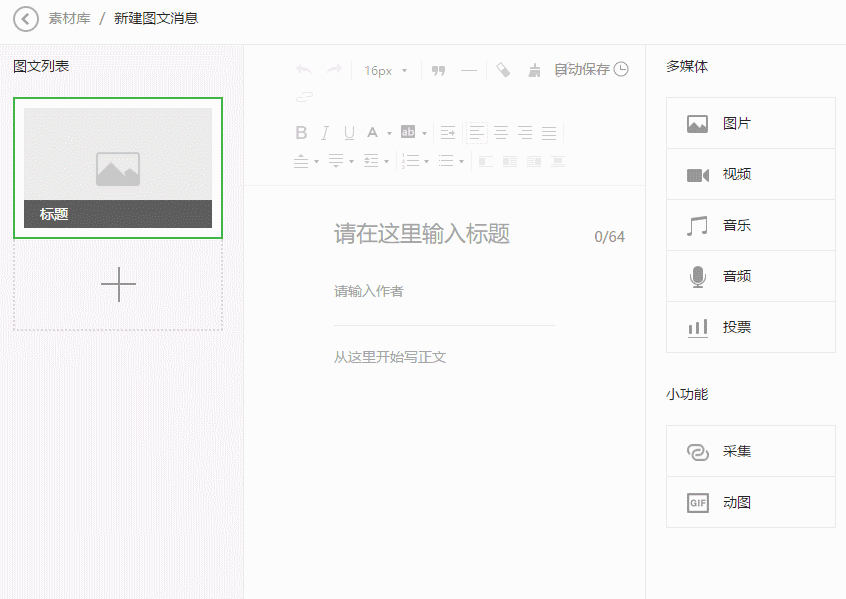Image resolution: width=846 pixels, height=599 pixels.
Task: Center the image float
Action: pyautogui.click(x=558, y=161)
